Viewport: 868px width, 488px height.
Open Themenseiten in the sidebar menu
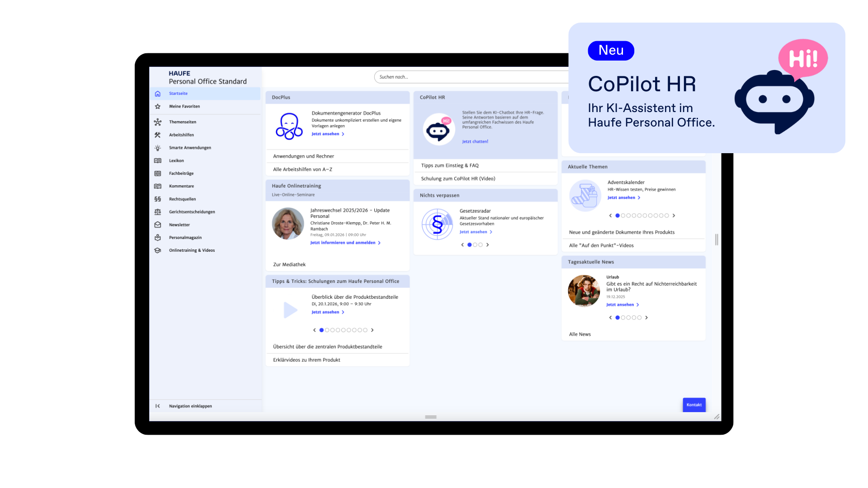(x=182, y=122)
